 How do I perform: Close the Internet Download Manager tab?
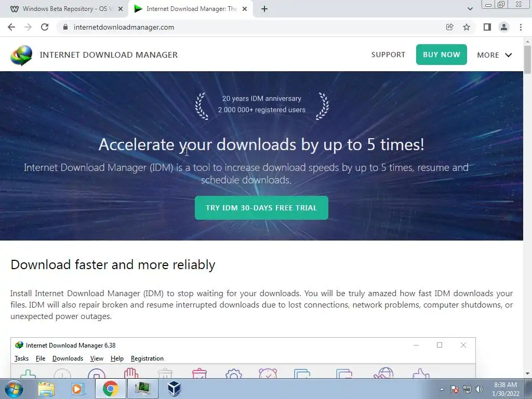click(x=245, y=9)
